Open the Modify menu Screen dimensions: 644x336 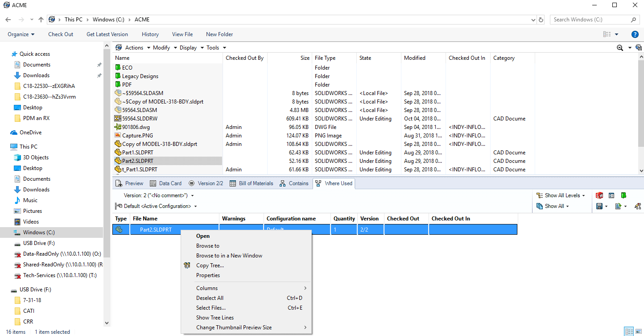click(165, 48)
